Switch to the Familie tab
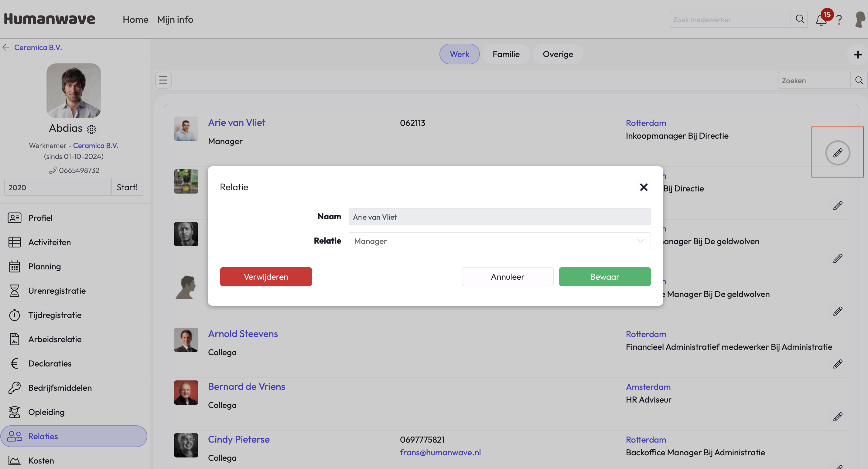Image resolution: width=868 pixels, height=469 pixels. tap(506, 54)
